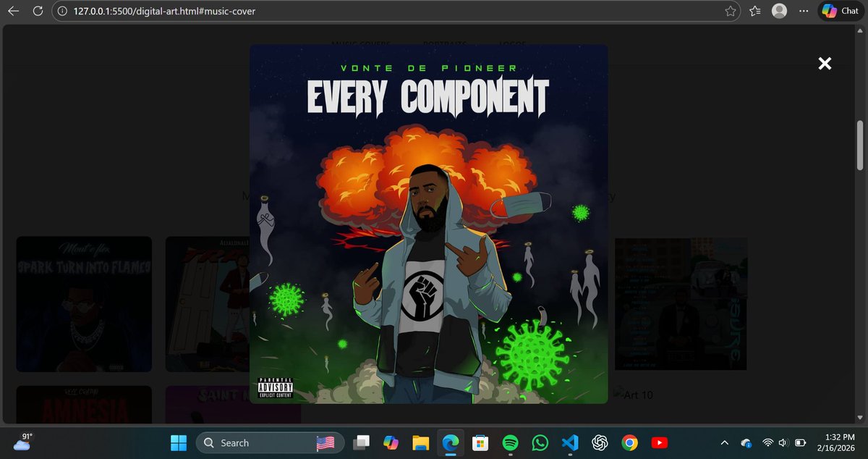Launch Copilot from the taskbar

[x=391, y=442]
